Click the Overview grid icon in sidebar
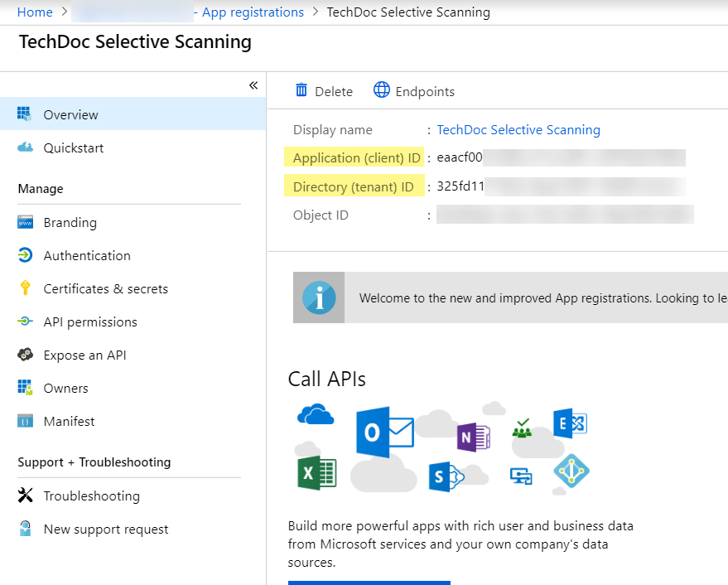Viewport: 728px width, 585px height. (25, 114)
